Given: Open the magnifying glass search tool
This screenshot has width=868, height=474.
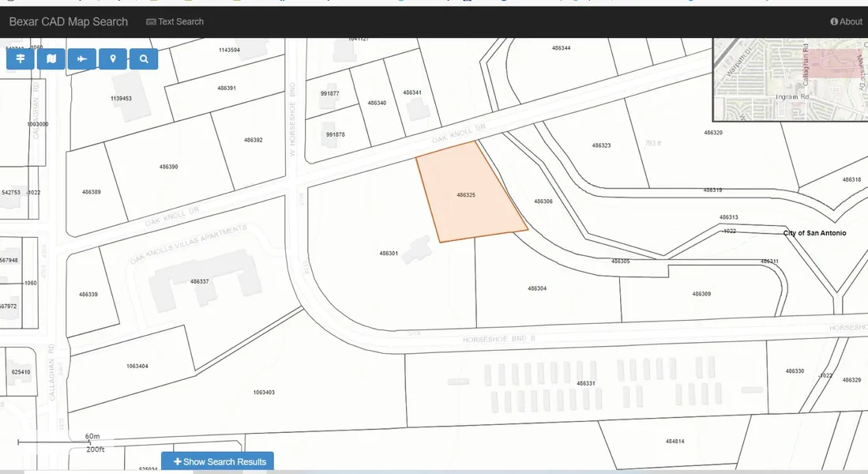Looking at the screenshot, I should (144, 59).
